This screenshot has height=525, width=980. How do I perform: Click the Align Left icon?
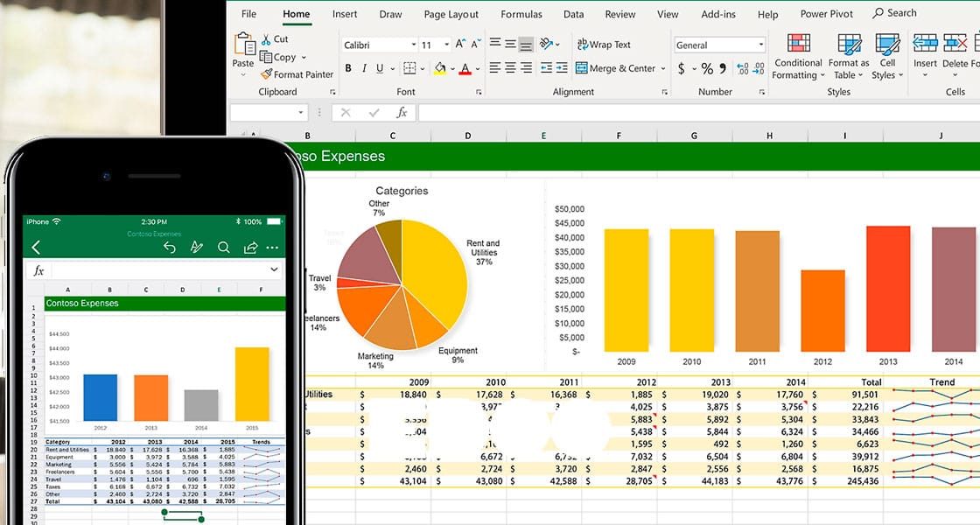495,67
